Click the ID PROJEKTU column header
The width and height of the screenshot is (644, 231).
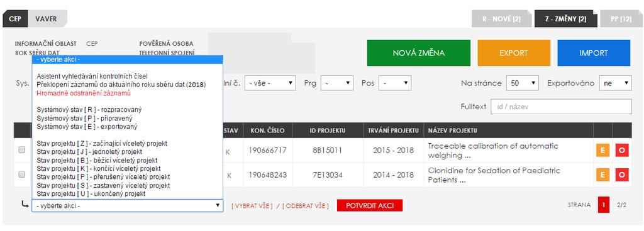pyautogui.click(x=327, y=131)
